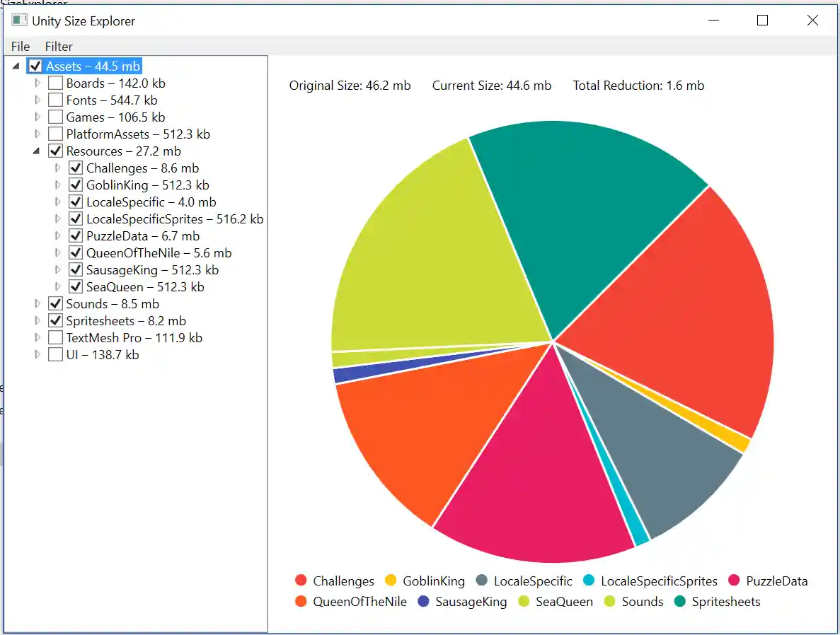Click the Challenges red legend dot
The height and width of the screenshot is (635, 840).
(x=300, y=581)
